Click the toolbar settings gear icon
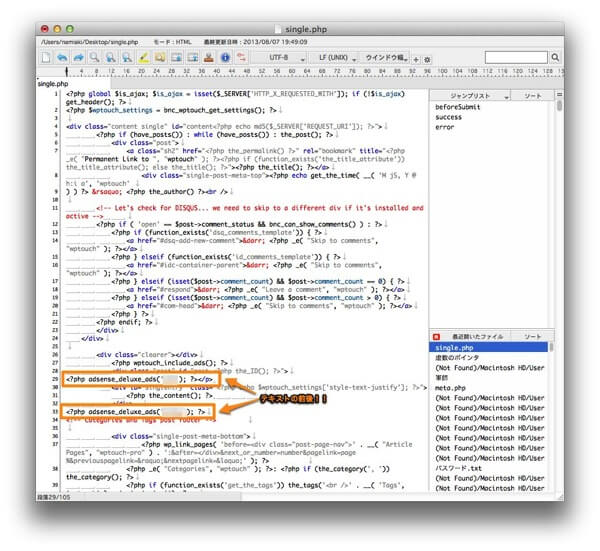 point(427,60)
